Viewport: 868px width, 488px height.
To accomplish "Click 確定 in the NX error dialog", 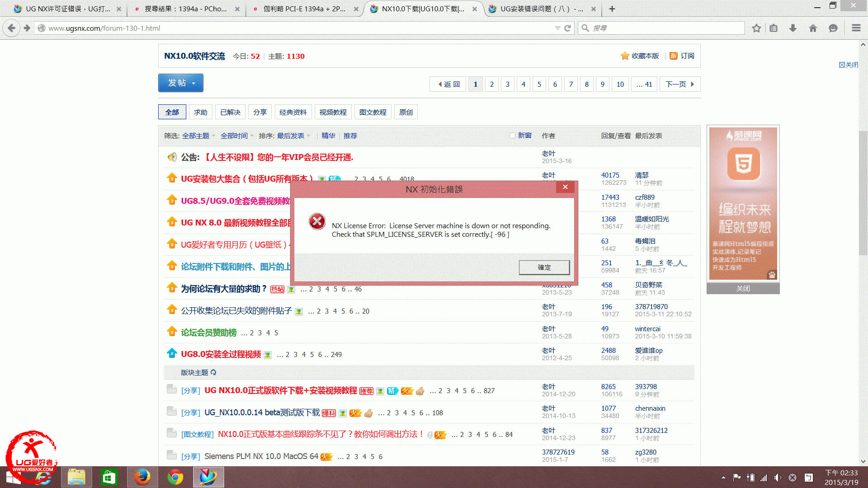I will pyautogui.click(x=544, y=267).
